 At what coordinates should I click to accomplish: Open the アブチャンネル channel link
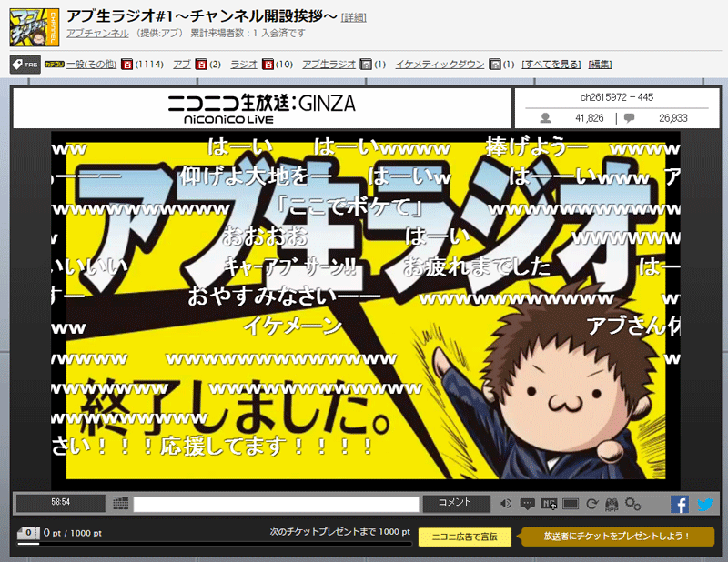point(97,33)
